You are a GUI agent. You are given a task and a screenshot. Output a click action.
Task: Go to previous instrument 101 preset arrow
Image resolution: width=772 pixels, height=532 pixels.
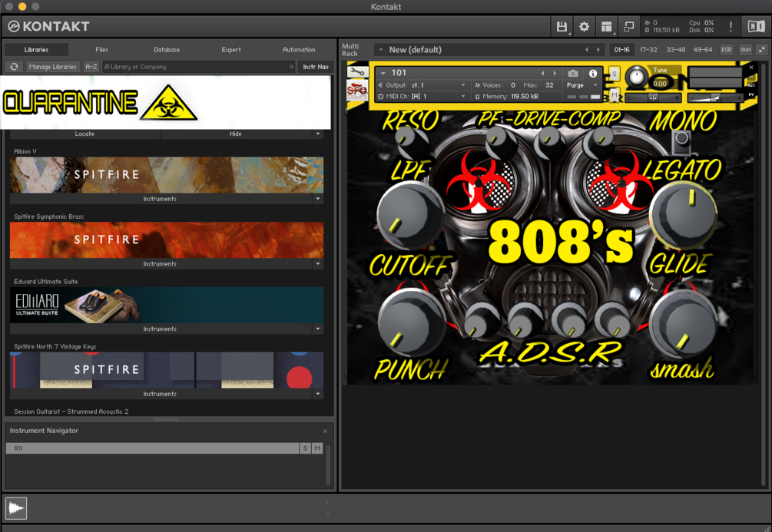[x=542, y=74]
